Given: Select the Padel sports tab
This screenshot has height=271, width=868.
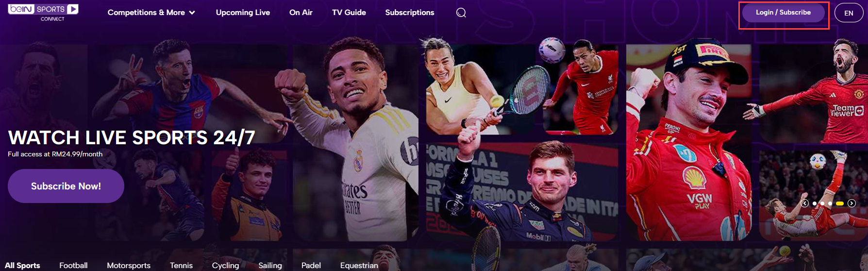Looking at the screenshot, I should pos(311,265).
